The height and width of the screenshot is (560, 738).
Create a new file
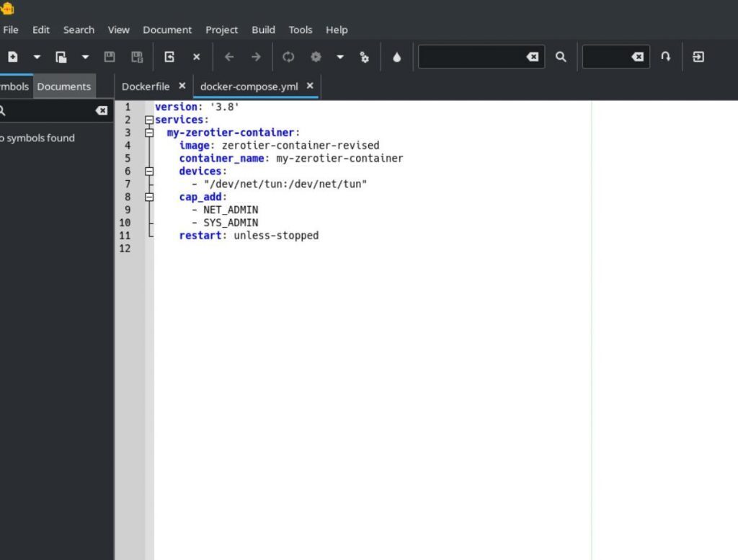[x=13, y=56]
